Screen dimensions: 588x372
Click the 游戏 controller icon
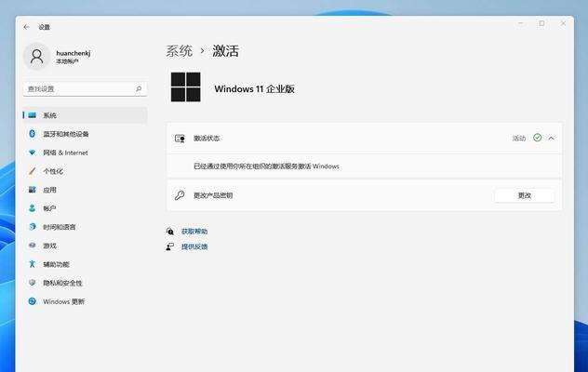coord(33,246)
